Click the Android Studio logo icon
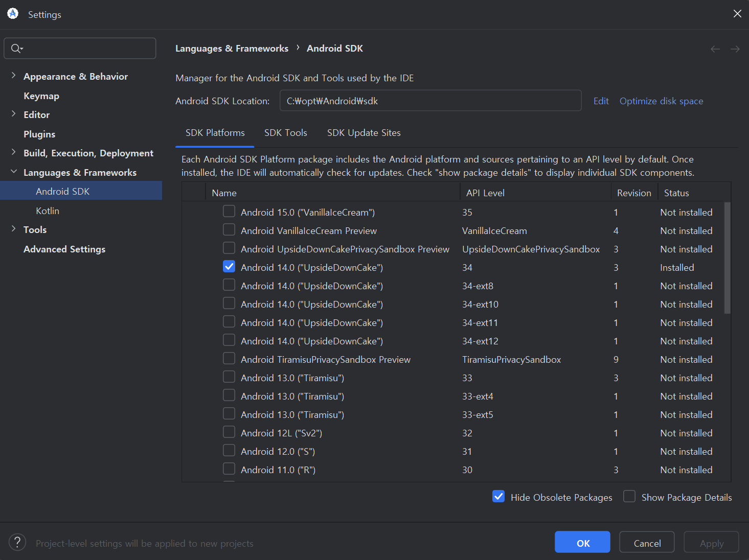This screenshot has height=560, width=749. [13, 14]
